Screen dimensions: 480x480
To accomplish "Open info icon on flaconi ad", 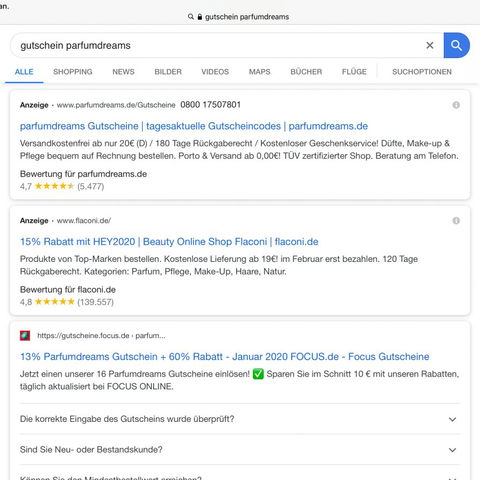I will click(456, 221).
